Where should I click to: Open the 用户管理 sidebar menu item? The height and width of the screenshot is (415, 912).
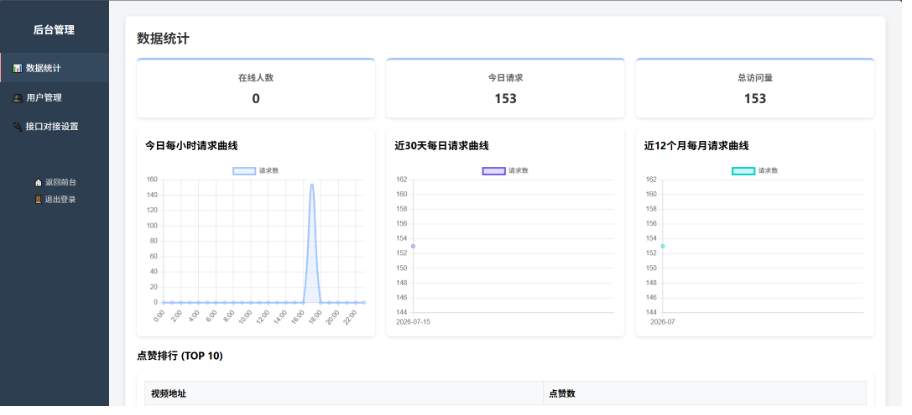(54, 98)
